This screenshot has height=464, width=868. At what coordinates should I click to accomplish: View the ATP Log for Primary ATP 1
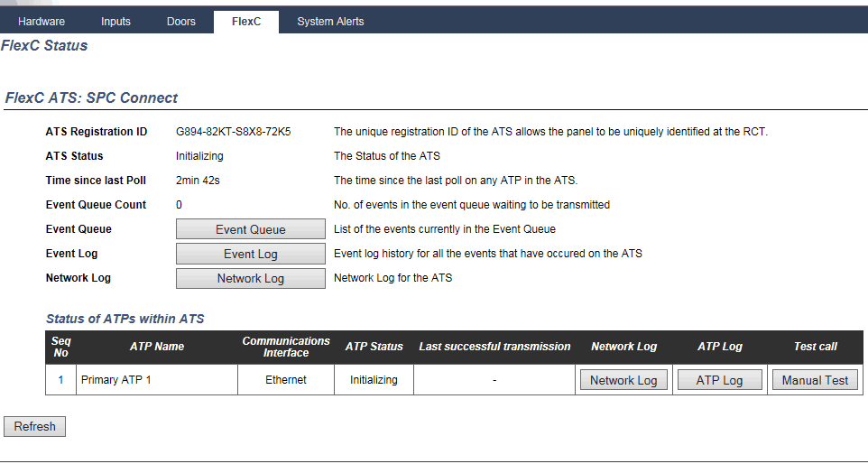click(719, 380)
